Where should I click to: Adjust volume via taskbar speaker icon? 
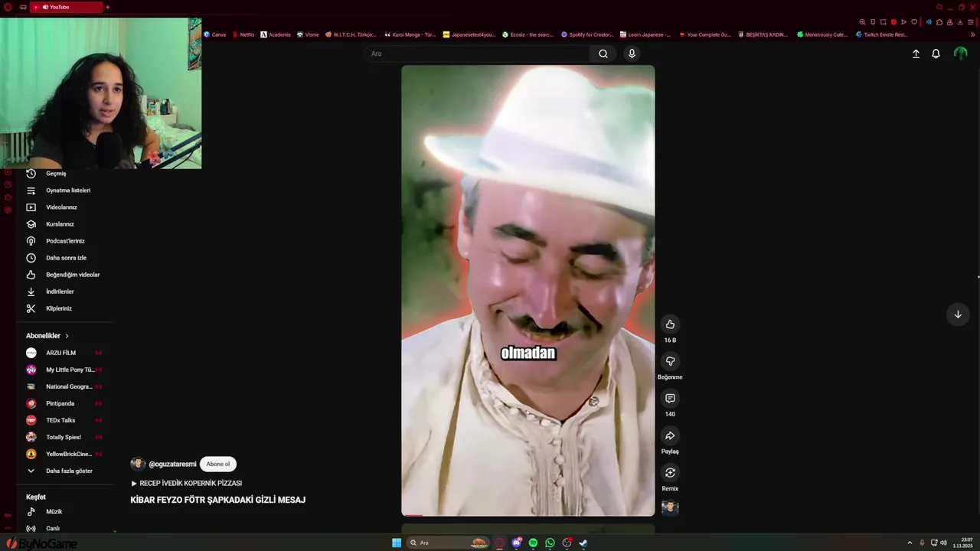[943, 543]
